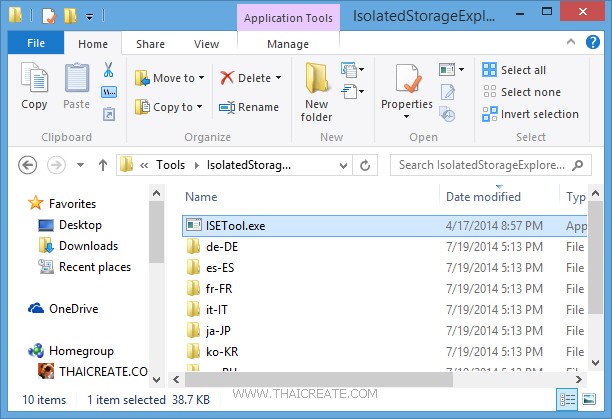Viewport: 612px width, 419px height.
Task: Create a New folder
Action: pos(317,93)
